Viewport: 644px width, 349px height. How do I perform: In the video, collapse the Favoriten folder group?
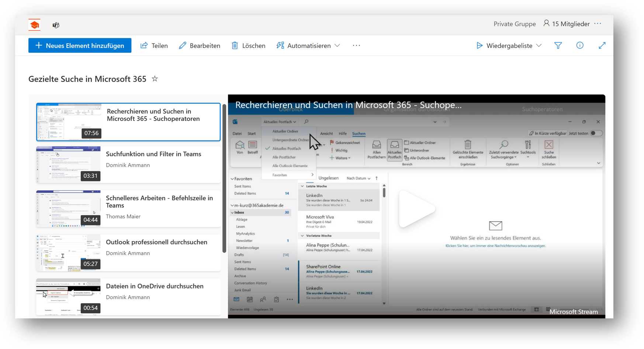click(232, 179)
